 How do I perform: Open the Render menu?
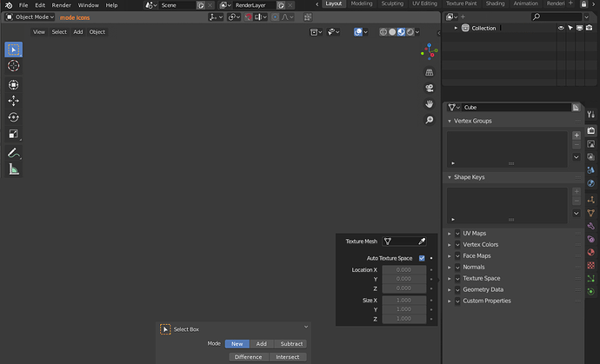coord(61,5)
